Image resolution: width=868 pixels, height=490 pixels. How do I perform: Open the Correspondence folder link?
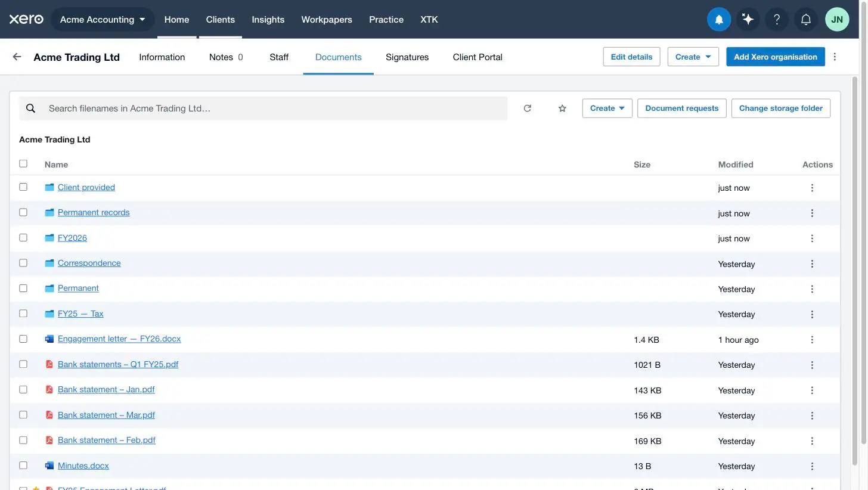click(89, 263)
